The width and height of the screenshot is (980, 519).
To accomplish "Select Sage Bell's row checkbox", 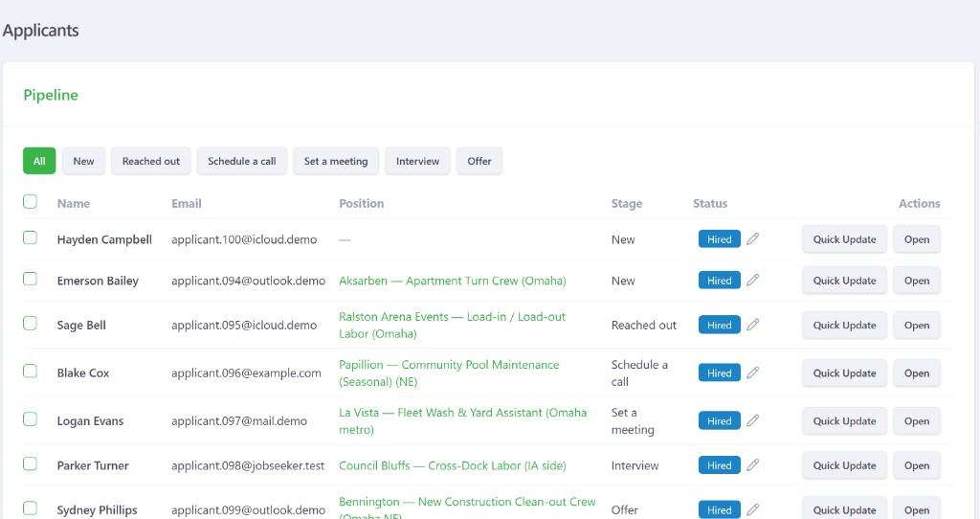I will (30, 324).
